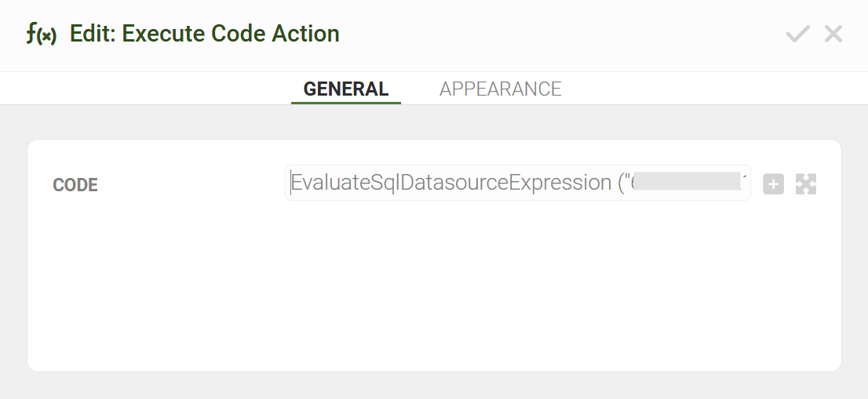Switch to the APPEARANCE tab

(501, 89)
